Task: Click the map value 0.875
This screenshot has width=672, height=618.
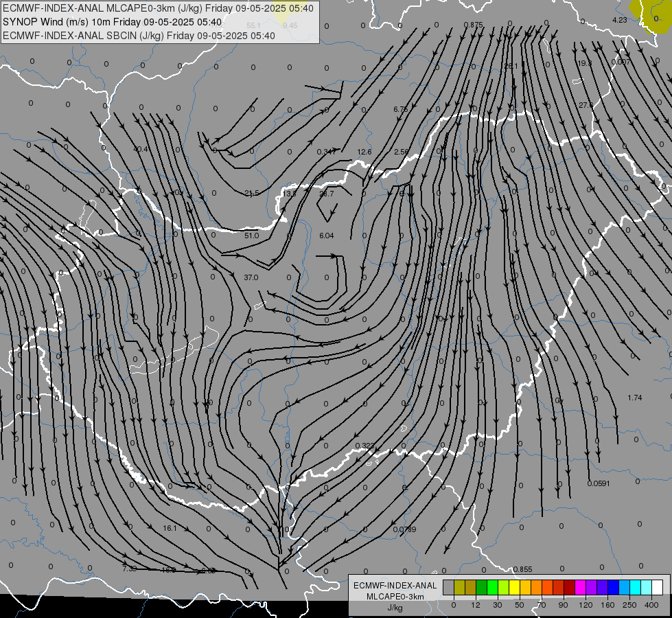Action: [474, 25]
